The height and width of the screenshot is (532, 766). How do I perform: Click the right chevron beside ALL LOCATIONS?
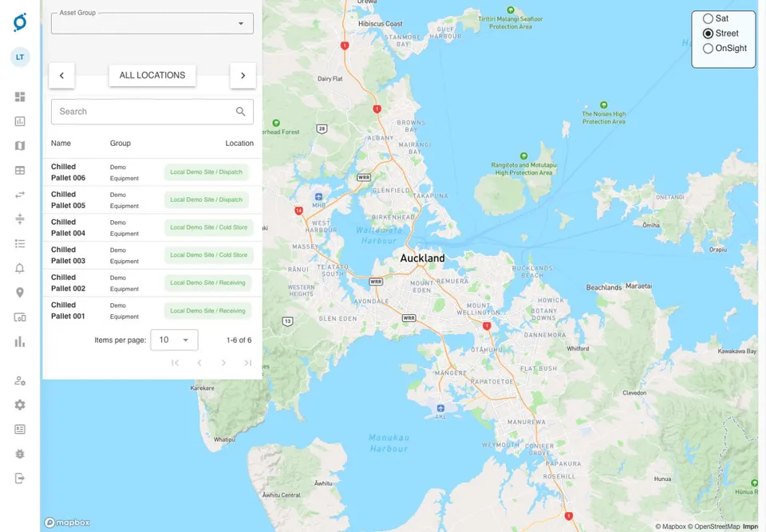point(243,75)
